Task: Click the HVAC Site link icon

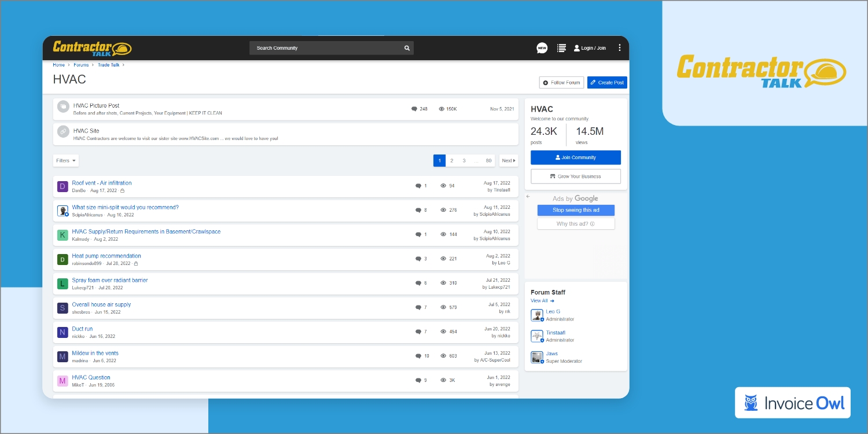Action: (63, 132)
